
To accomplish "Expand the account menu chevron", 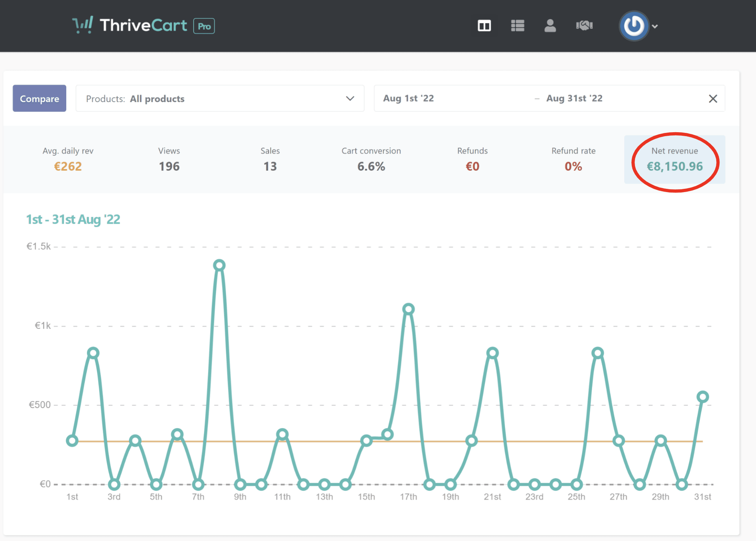I will click(655, 27).
